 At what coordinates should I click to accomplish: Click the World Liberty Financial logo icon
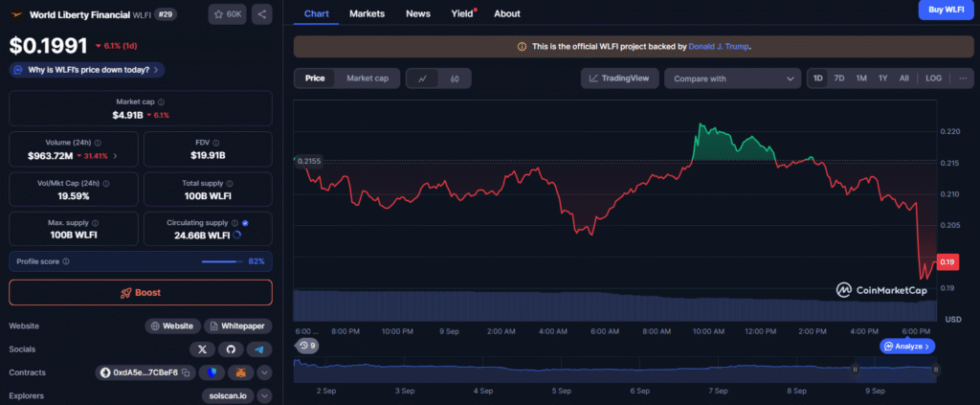[17, 14]
